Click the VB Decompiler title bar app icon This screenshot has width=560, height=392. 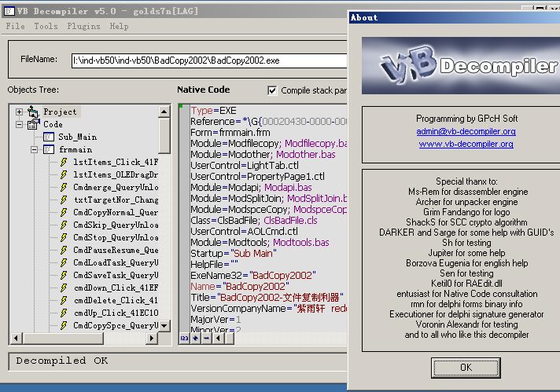pyautogui.click(x=9, y=11)
